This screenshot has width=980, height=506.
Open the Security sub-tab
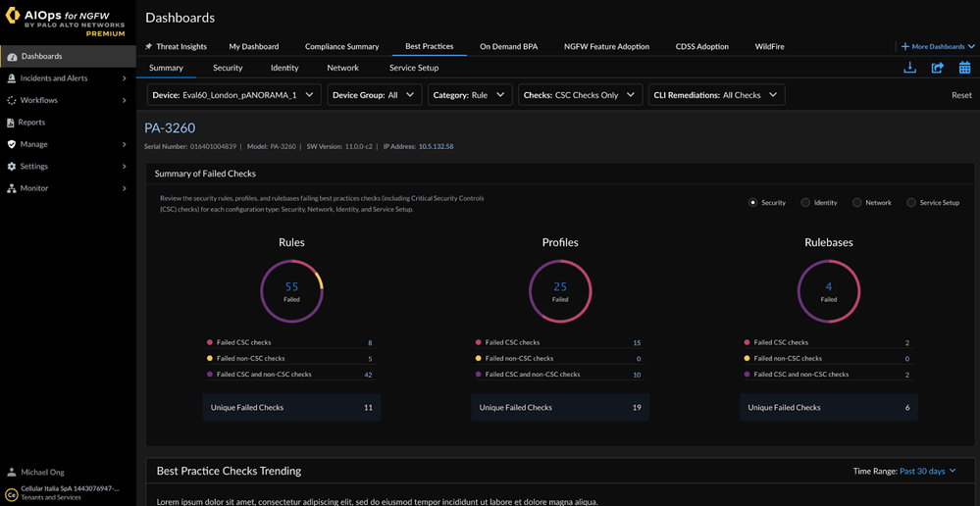pyautogui.click(x=228, y=68)
